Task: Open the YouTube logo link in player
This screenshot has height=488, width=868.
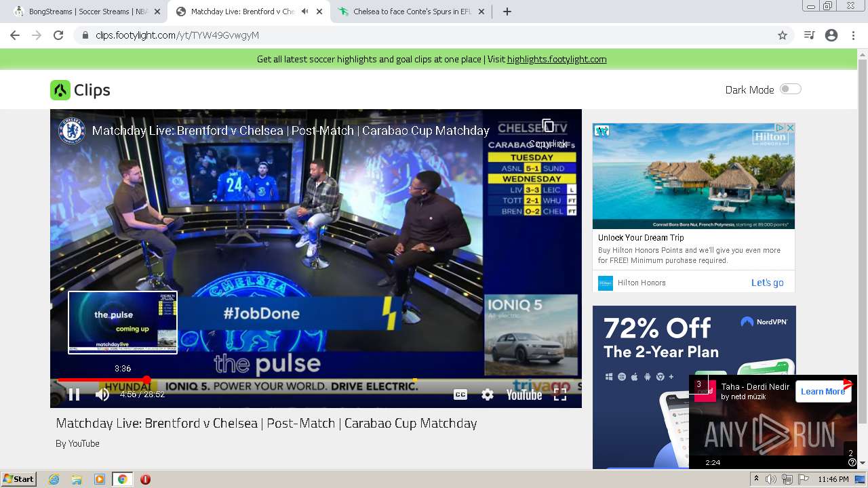Action: tap(524, 394)
